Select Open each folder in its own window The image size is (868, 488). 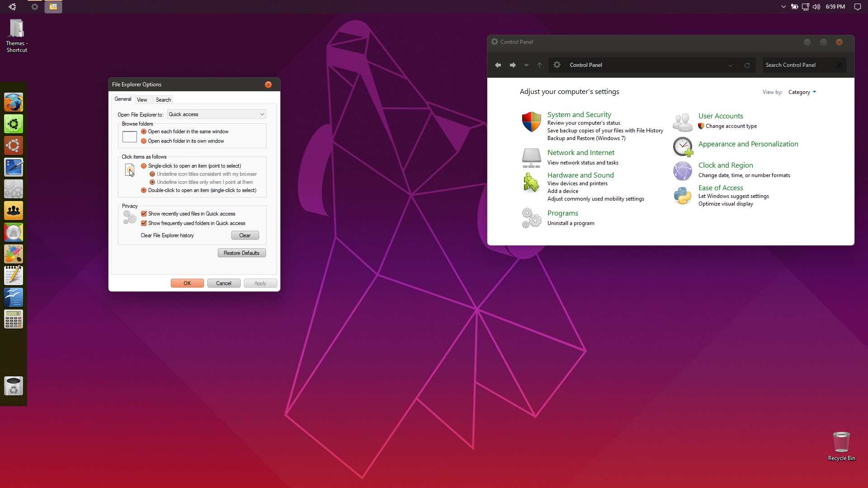tap(144, 141)
